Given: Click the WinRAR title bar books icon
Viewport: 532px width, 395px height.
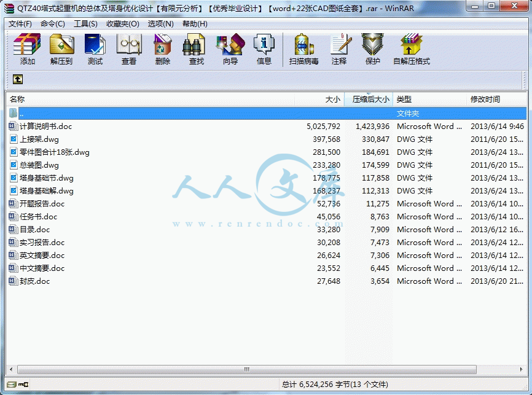Looking at the screenshot, I should (x=9, y=8).
